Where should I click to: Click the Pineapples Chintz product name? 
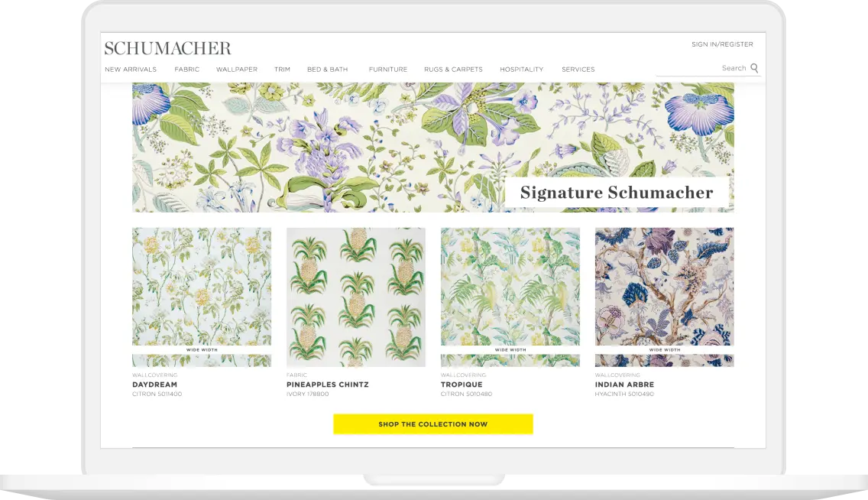pyautogui.click(x=327, y=385)
